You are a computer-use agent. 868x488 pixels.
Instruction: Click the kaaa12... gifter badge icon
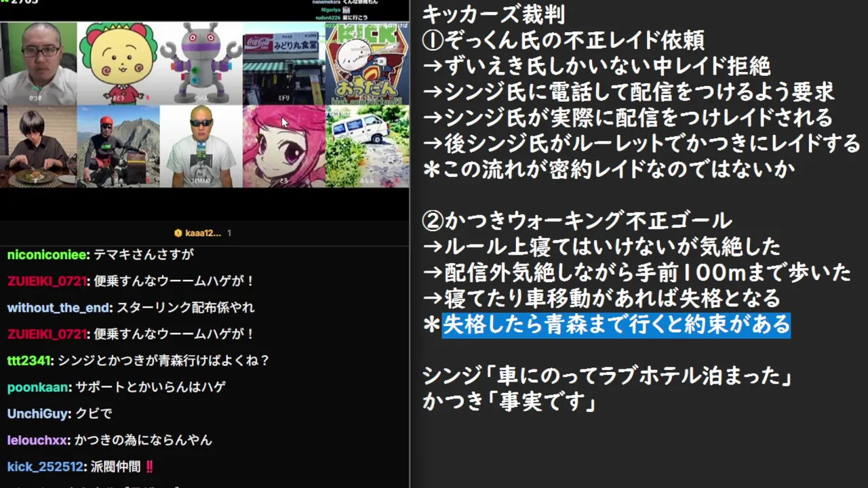coord(178,233)
